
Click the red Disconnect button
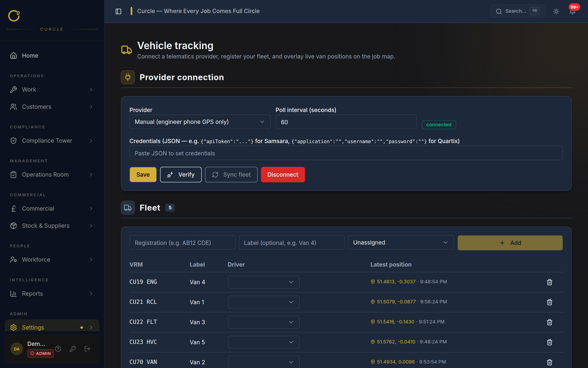click(x=283, y=175)
